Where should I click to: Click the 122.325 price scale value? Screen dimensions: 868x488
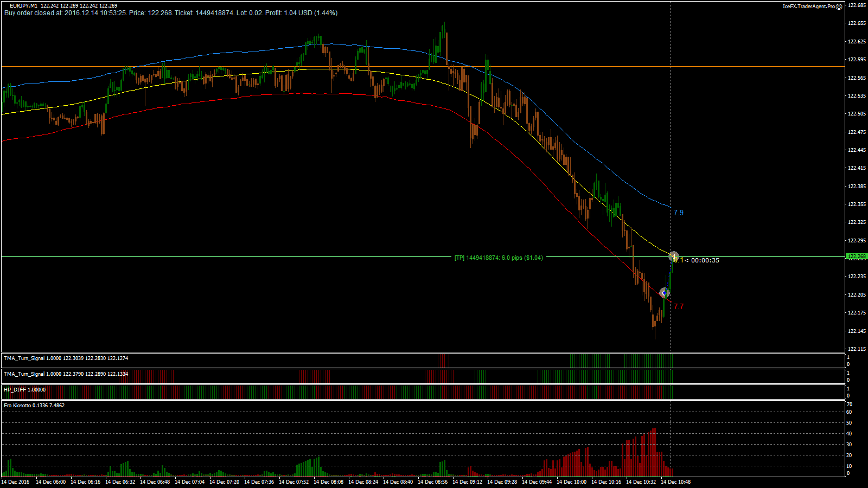coord(857,222)
